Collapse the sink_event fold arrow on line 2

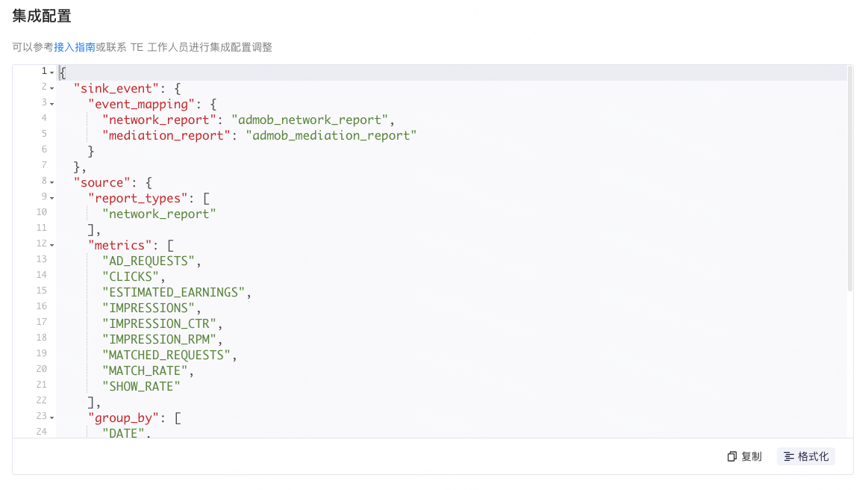point(51,88)
